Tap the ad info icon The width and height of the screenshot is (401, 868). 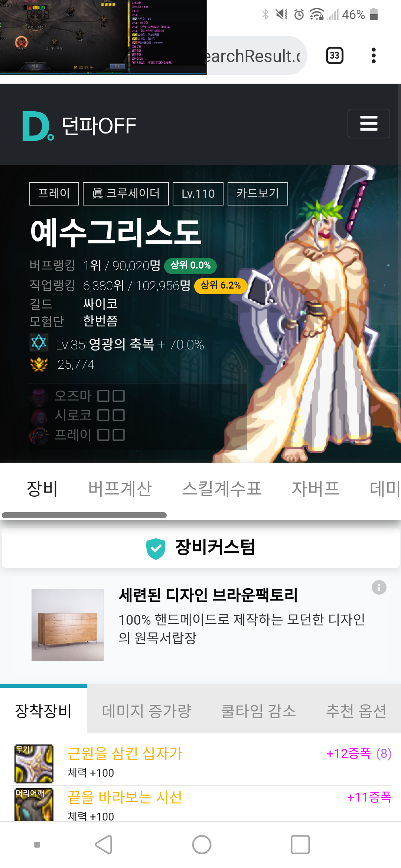379,587
